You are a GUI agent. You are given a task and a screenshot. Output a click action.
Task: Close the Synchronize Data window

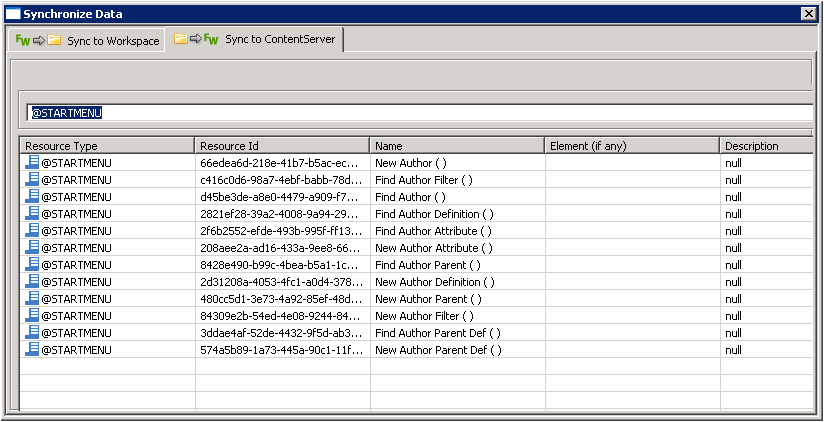click(809, 14)
